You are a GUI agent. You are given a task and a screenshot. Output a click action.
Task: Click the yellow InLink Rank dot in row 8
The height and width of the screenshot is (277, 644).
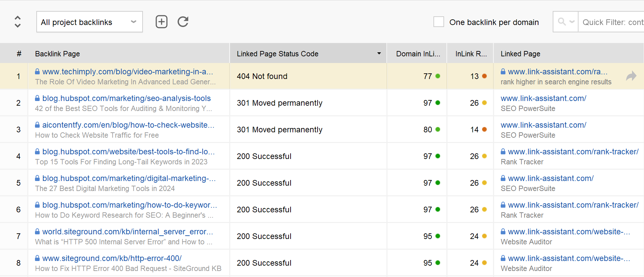[x=484, y=263]
